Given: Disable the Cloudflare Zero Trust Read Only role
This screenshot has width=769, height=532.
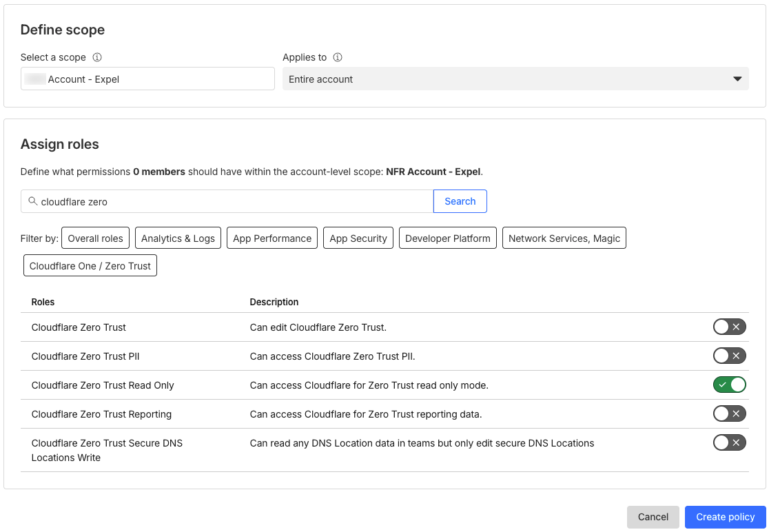Looking at the screenshot, I should [x=729, y=385].
